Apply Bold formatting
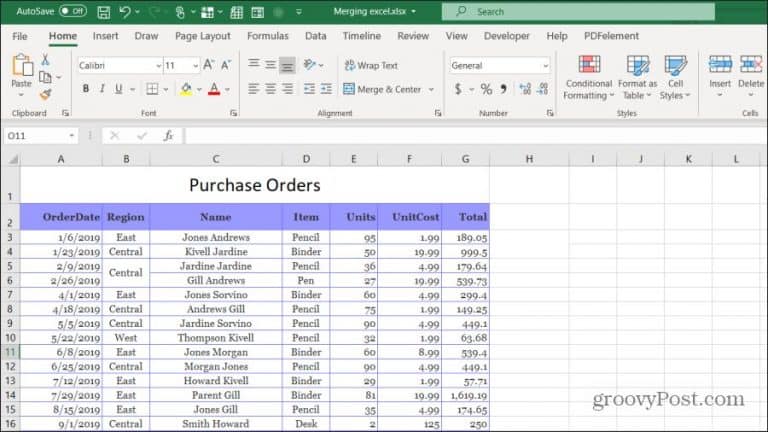Image resolution: width=768 pixels, height=432 pixels. click(x=86, y=89)
